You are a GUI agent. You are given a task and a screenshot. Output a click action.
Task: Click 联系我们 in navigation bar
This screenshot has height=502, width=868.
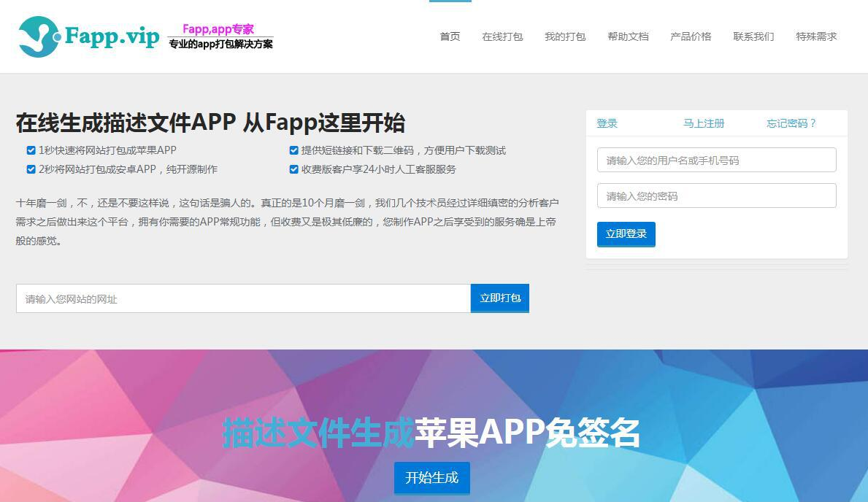[753, 36]
